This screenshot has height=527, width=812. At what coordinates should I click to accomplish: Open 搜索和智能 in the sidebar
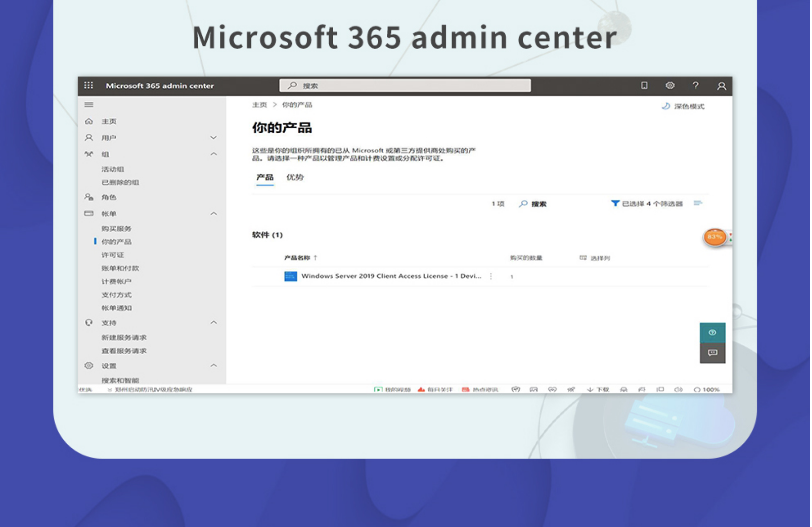coord(120,381)
